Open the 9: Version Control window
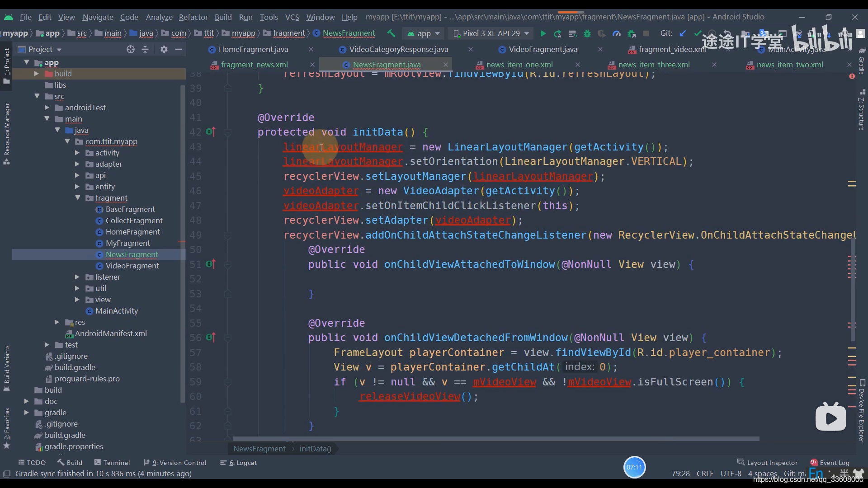Image resolution: width=868 pixels, height=488 pixels. click(x=175, y=463)
